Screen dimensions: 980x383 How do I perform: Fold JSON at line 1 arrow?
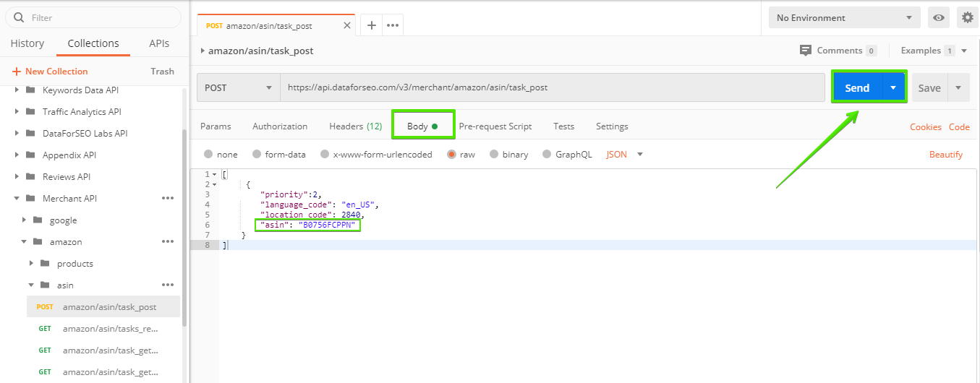click(x=215, y=174)
